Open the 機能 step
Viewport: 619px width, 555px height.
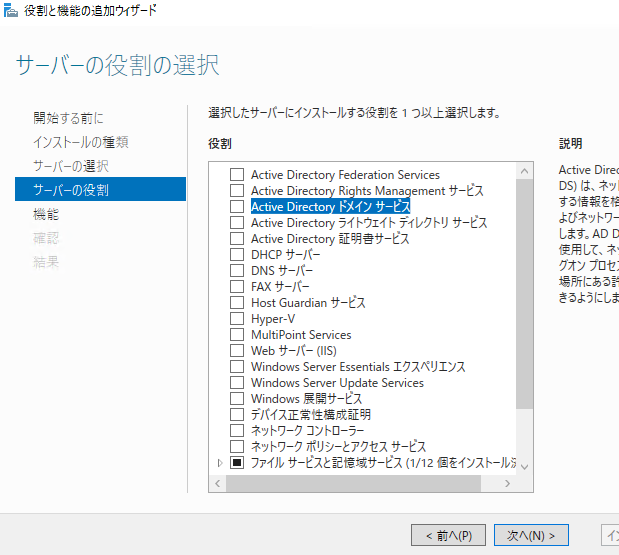(x=46, y=214)
